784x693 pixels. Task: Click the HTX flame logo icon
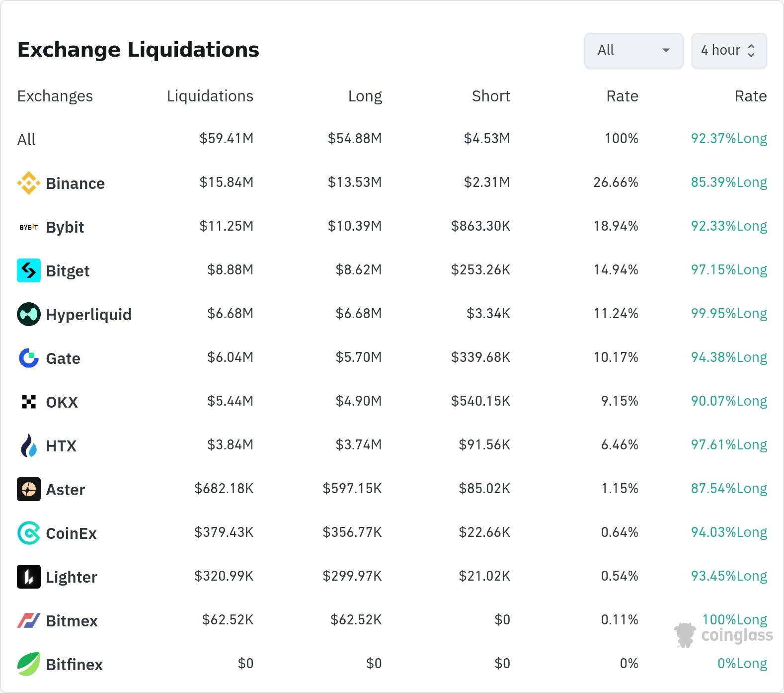click(x=29, y=445)
